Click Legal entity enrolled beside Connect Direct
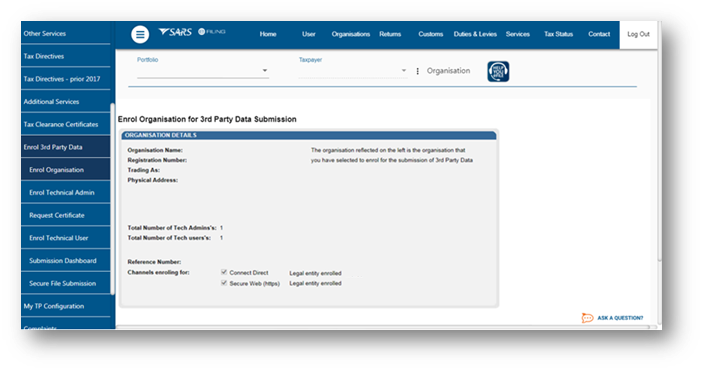 tap(315, 273)
